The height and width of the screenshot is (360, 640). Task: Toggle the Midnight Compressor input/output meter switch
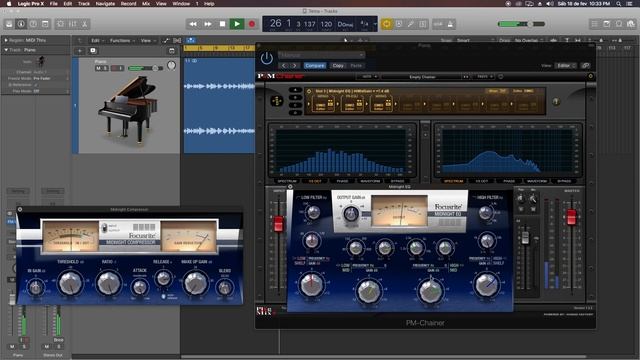point(104,228)
